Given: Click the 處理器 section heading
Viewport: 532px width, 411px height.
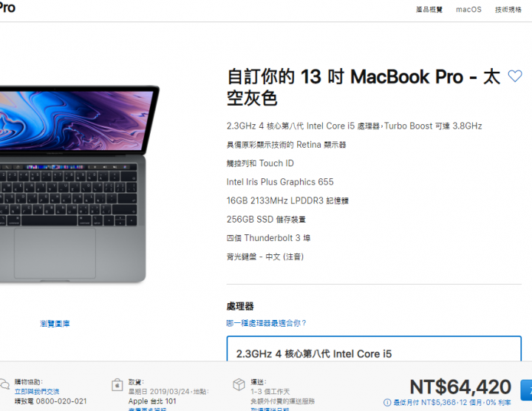Looking at the screenshot, I should 240,307.
